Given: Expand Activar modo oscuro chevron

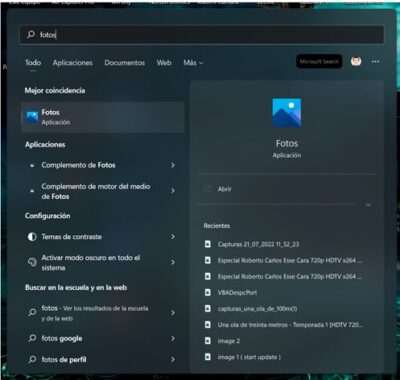Looking at the screenshot, I should point(173,262).
